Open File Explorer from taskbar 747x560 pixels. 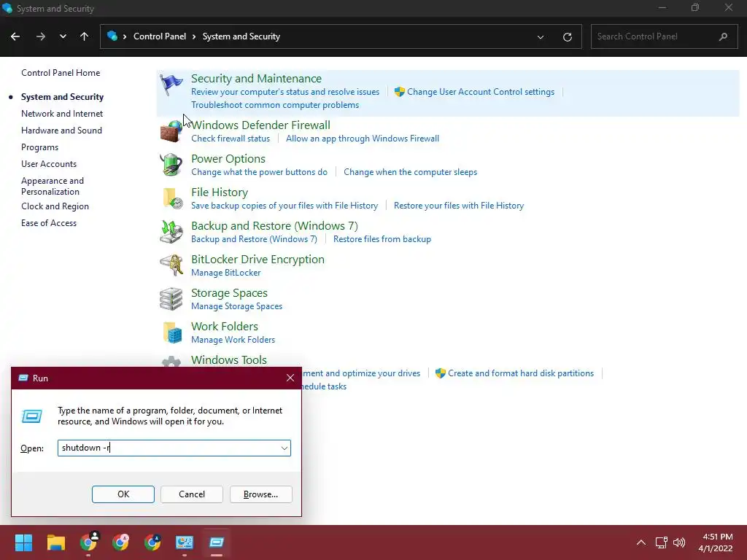tap(55, 542)
